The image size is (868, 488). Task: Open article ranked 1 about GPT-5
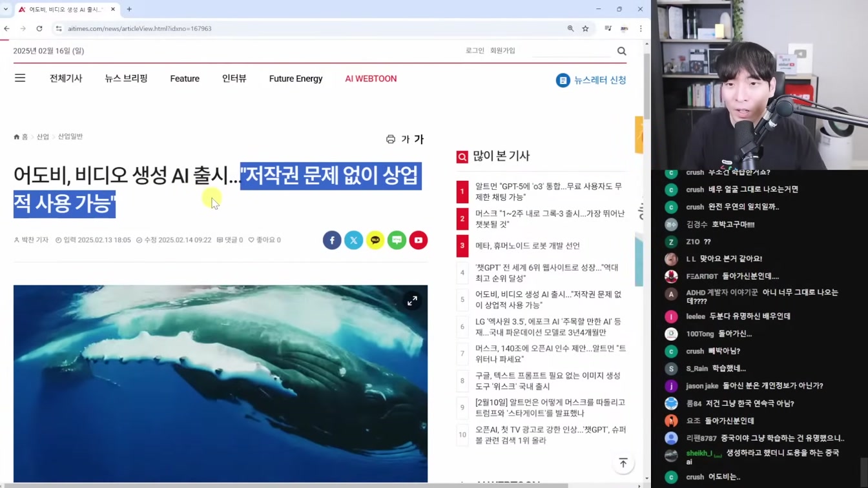point(549,192)
